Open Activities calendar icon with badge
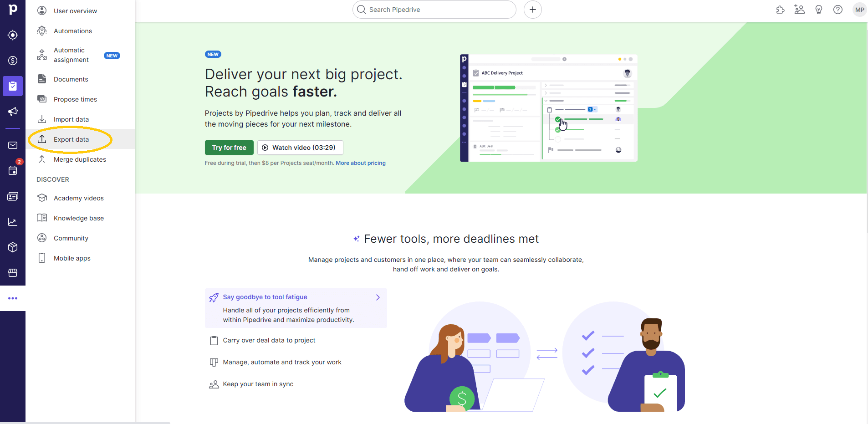The image size is (868, 424). click(13, 170)
